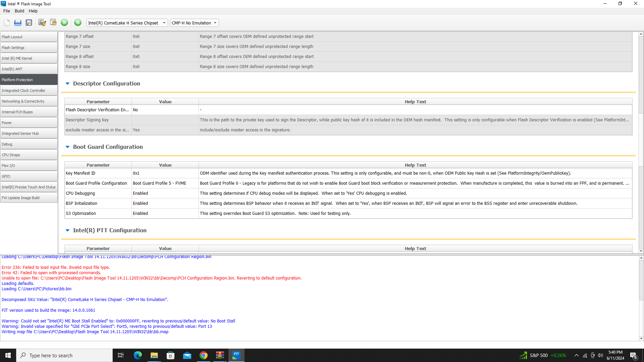Viewport: 644px width, 362px height.
Task: Change the S3 Optimization Enabled value
Action: 165,214
